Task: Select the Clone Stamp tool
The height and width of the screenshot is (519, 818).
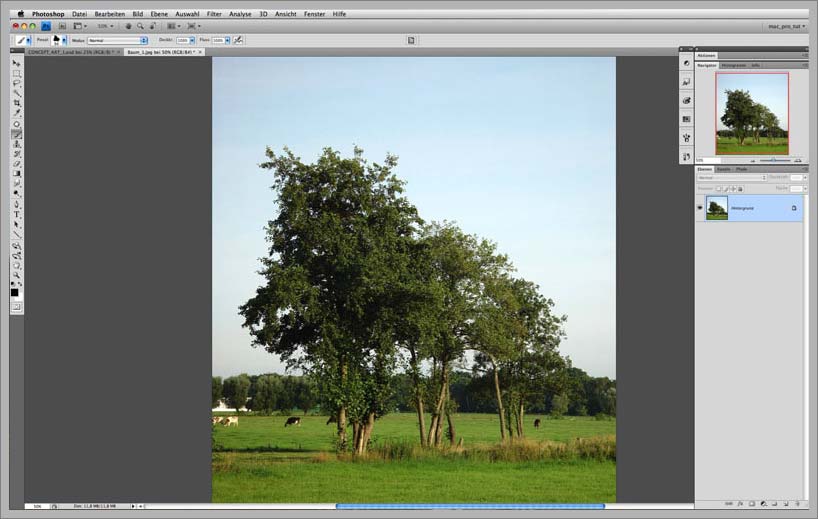Action: pos(17,144)
